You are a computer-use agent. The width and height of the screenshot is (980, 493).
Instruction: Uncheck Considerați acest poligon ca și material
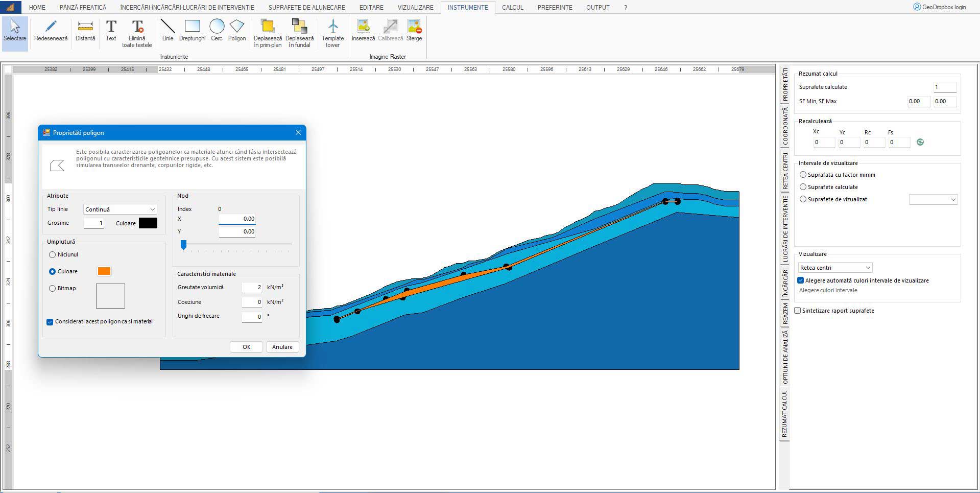(50, 322)
